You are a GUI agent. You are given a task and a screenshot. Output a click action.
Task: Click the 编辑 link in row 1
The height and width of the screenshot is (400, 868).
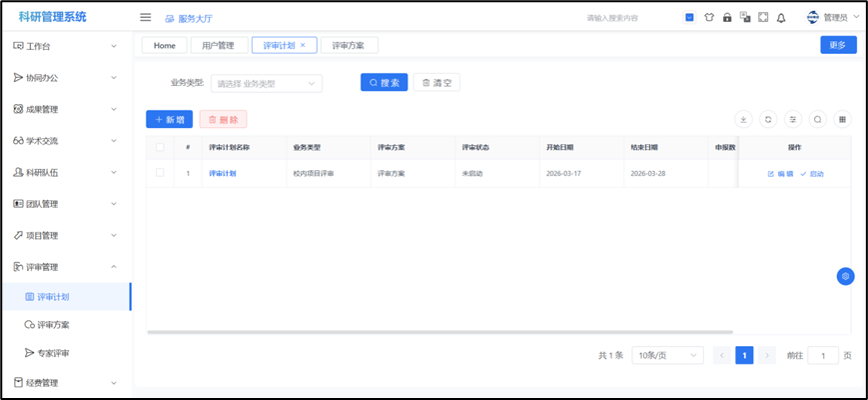tap(780, 174)
